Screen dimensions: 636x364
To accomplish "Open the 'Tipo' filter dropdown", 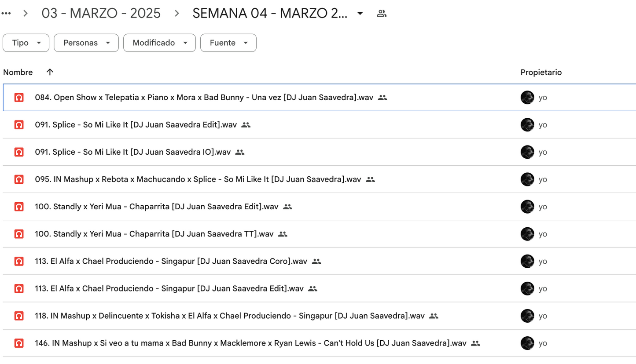I will tap(26, 43).
